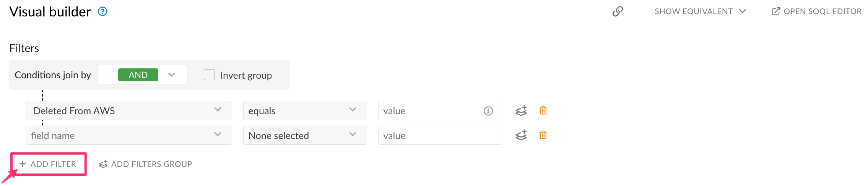Click the copy link chain icon
The image size is (868, 186).
618,11
